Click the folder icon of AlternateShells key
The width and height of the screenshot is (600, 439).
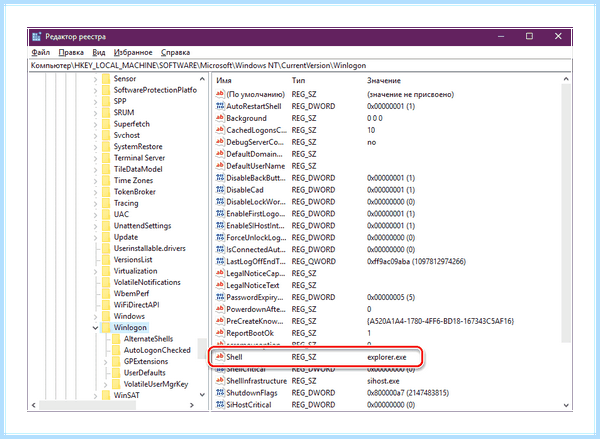pos(116,339)
